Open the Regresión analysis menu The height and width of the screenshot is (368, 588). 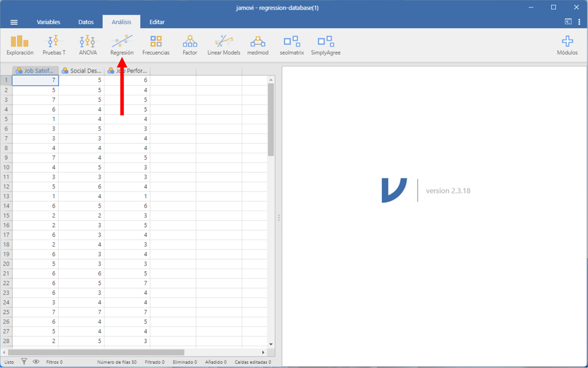click(122, 45)
